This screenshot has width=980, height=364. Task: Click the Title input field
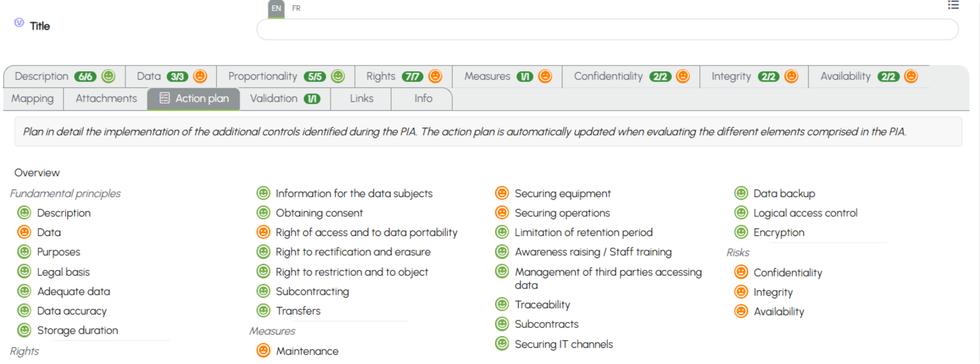coord(607,29)
